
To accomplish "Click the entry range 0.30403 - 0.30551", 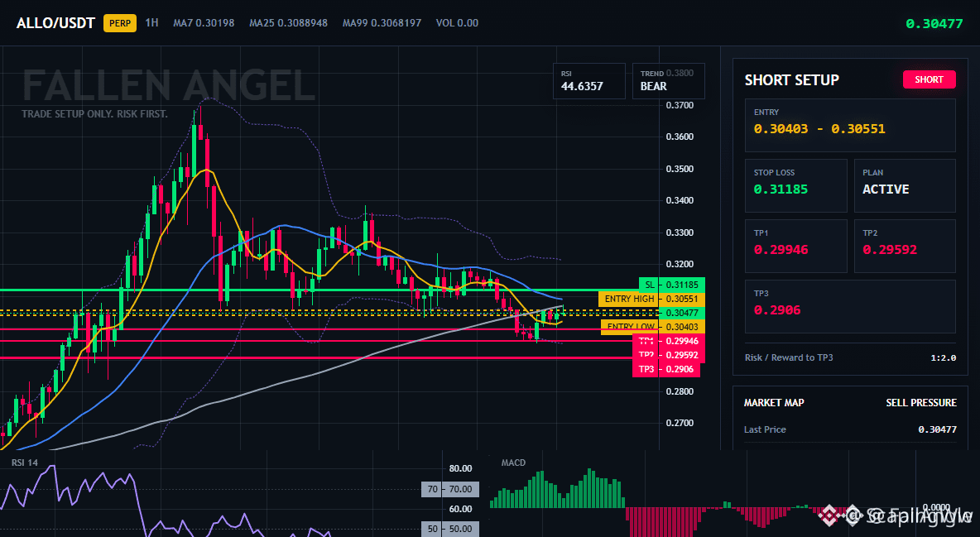I will [819, 129].
